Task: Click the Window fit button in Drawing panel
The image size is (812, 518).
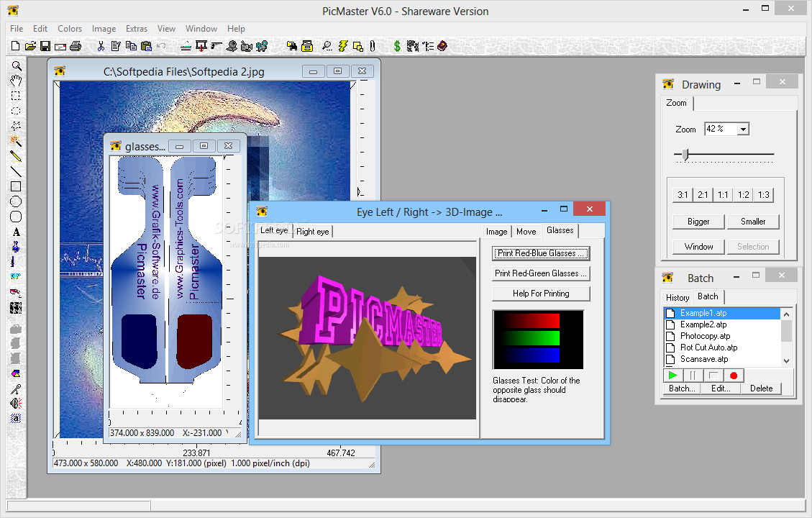Action: [x=698, y=247]
